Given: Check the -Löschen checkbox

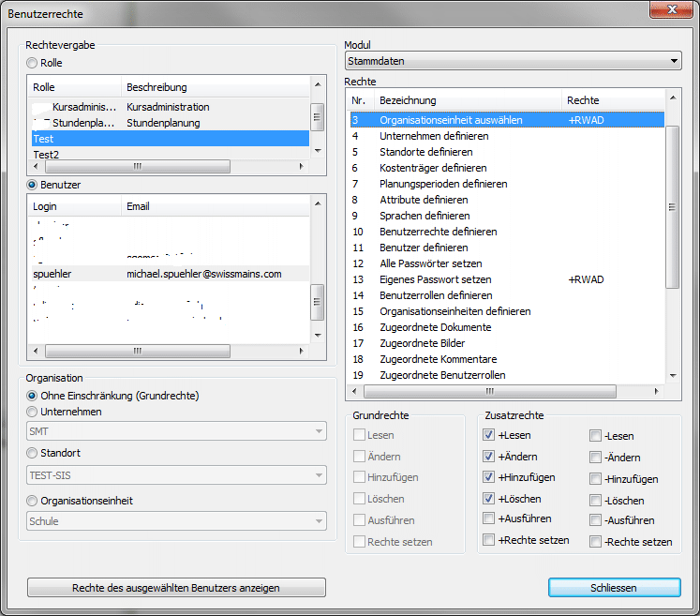Looking at the screenshot, I should tap(596, 500).
